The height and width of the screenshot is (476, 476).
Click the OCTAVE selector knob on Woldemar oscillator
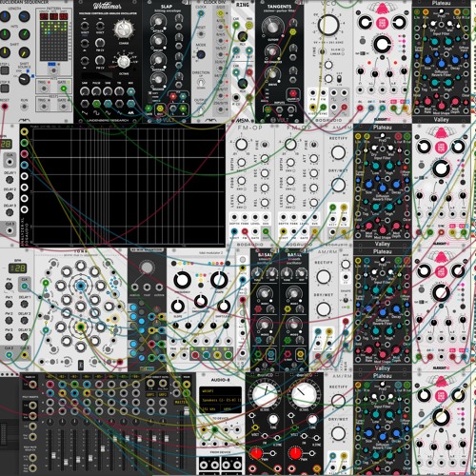click(124, 62)
